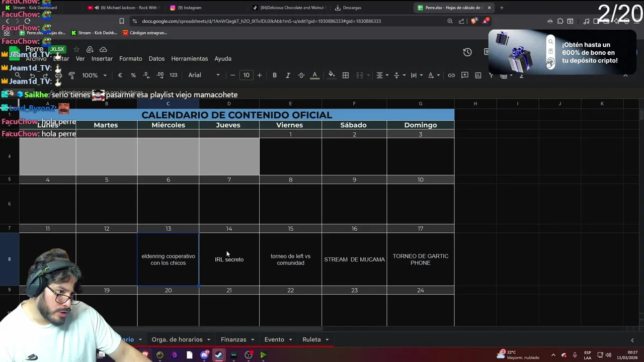Increase decimal places
The image size is (644, 362).
click(160, 75)
